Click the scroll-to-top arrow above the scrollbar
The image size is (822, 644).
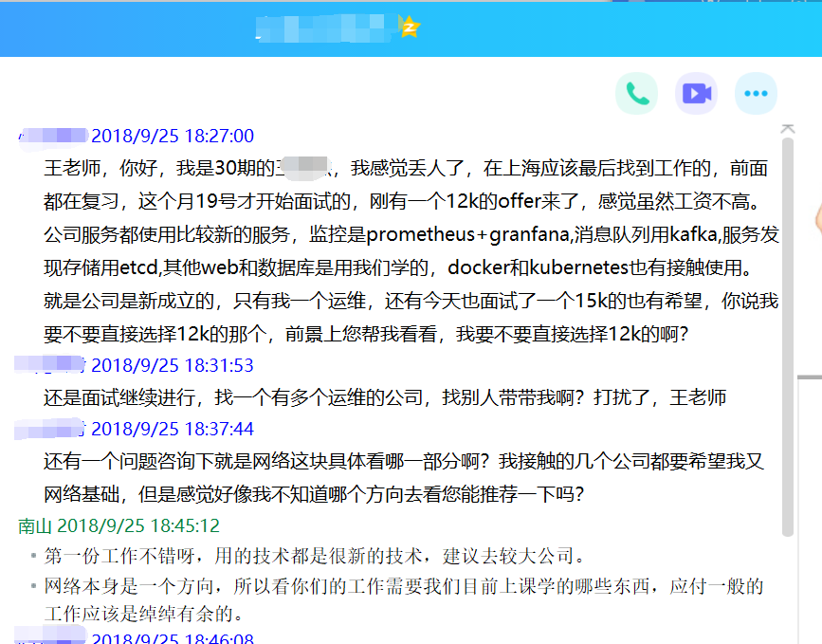[786, 128]
